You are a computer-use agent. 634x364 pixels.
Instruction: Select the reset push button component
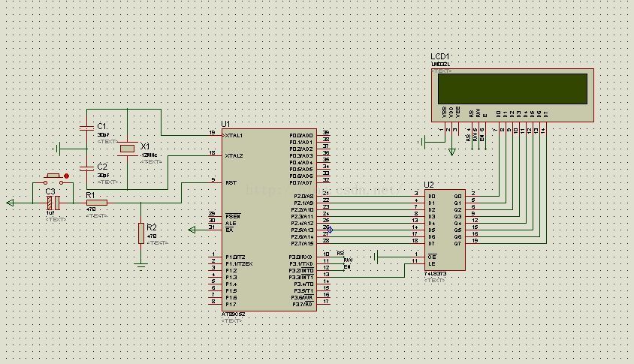click(x=54, y=178)
